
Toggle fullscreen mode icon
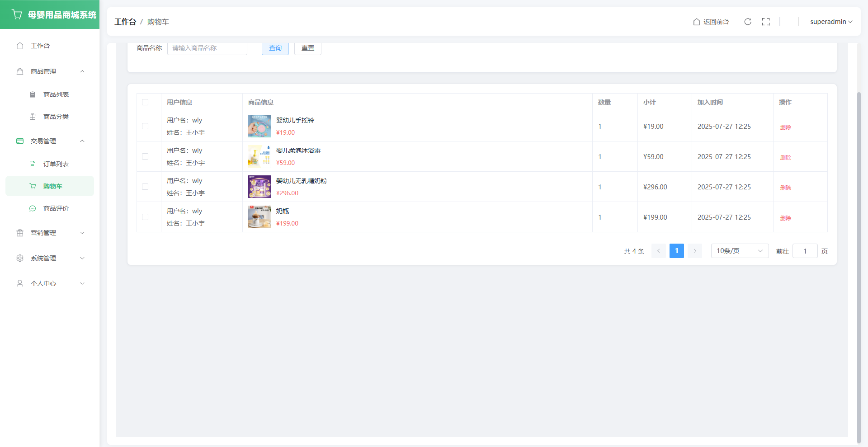[766, 22]
